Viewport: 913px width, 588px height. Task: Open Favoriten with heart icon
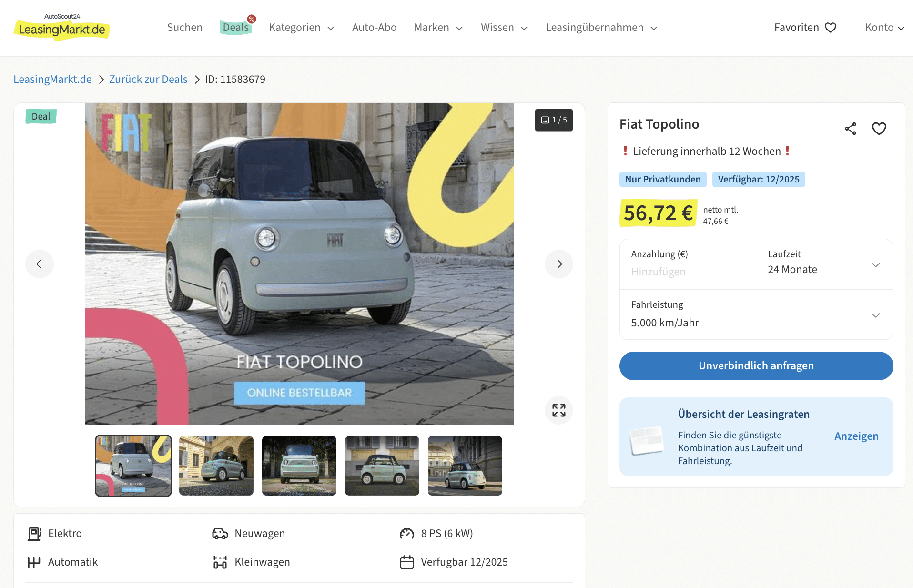805,28
